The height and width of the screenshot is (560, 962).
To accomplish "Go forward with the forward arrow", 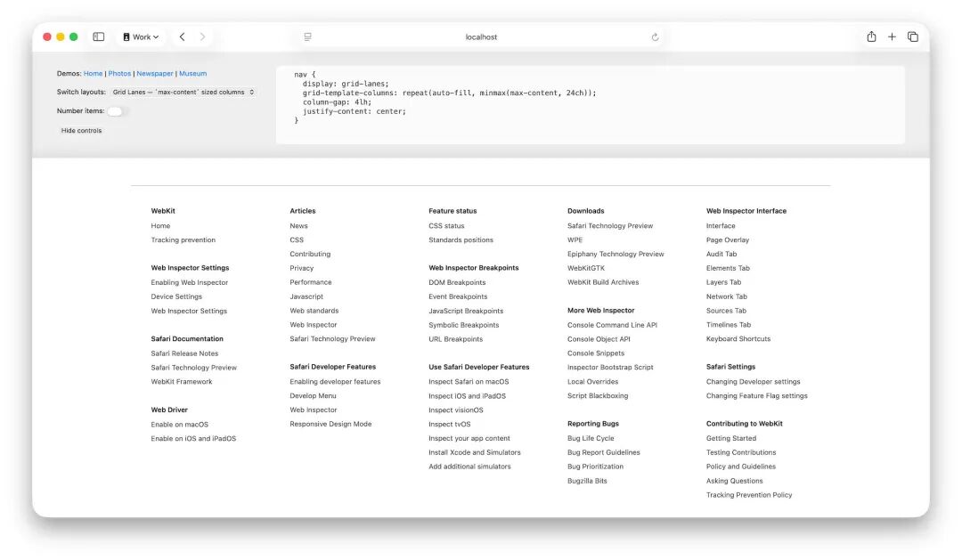I will [202, 37].
